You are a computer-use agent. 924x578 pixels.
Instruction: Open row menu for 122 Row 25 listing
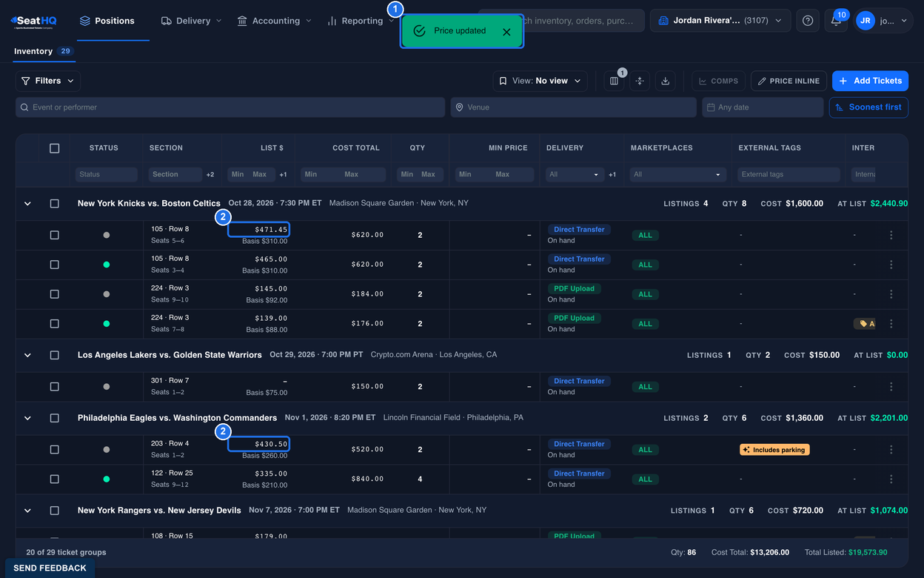891,479
